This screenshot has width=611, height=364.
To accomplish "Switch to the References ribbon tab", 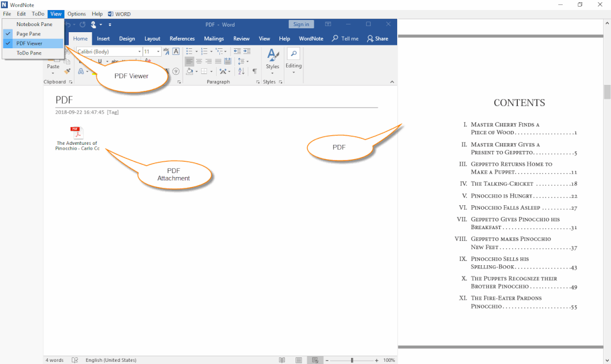I will tap(182, 38).
